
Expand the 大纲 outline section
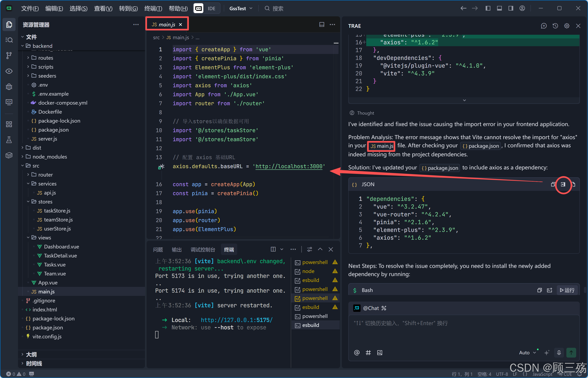pyautogui.click(x=31, y=354)
